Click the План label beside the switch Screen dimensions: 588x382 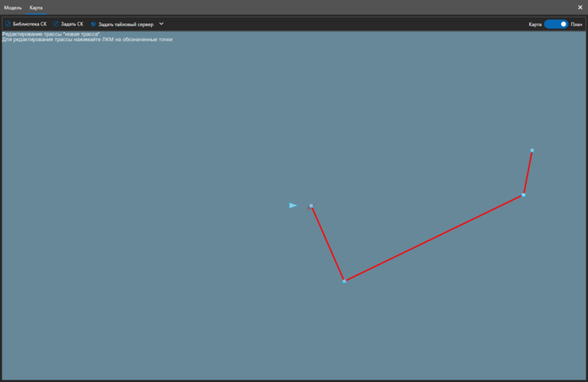pyautogui.click(x=576, y=24)
